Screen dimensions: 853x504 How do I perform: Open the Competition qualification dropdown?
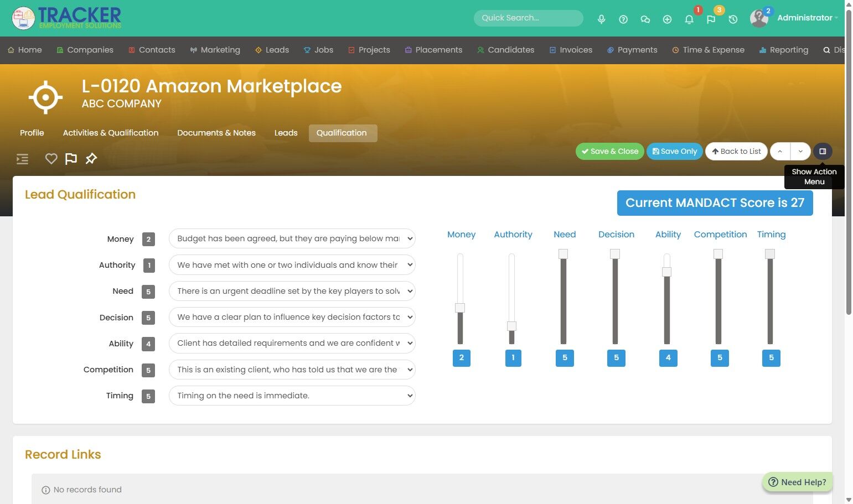click(292, 370)
